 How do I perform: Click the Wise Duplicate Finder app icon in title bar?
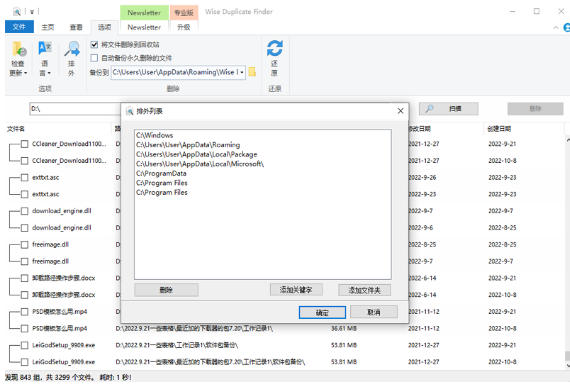pyautogui.click(x=17, y=12)
